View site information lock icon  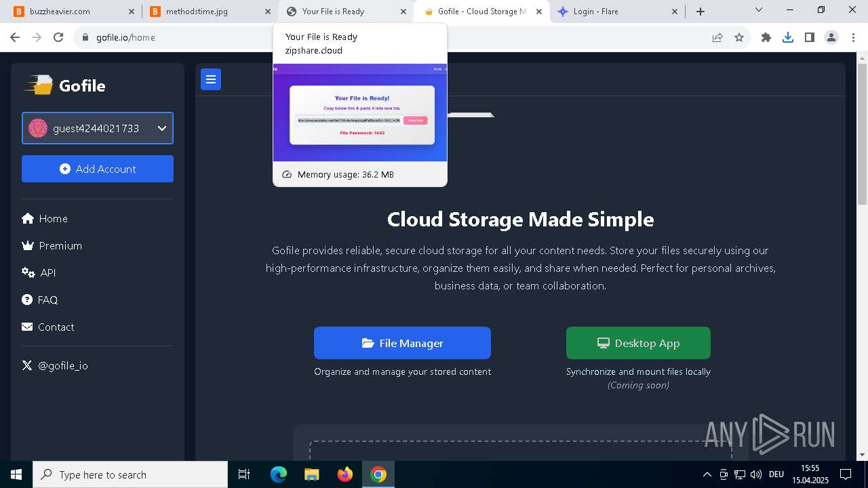pos(85,37)
